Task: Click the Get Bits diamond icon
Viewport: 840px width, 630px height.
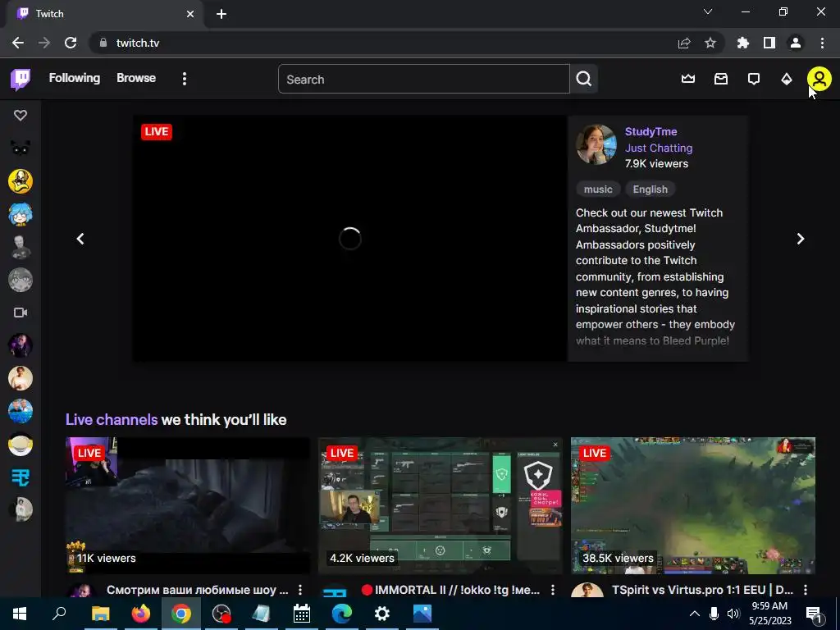Action: (787, 80)
